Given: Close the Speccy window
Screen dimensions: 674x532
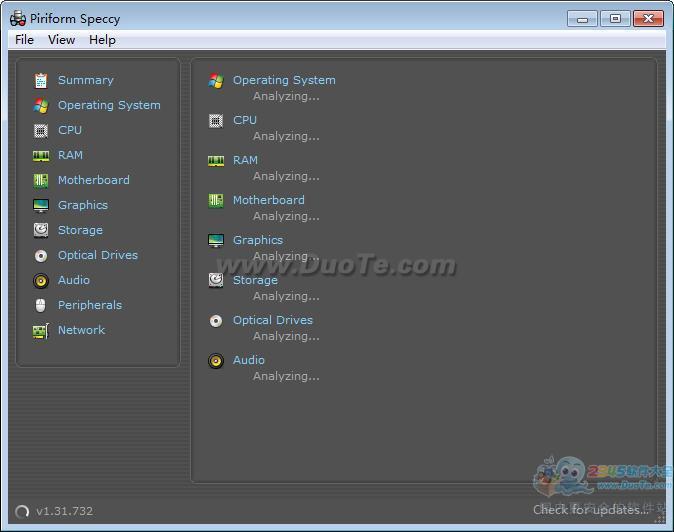Looking at the screenshot, I should (648, 19).
